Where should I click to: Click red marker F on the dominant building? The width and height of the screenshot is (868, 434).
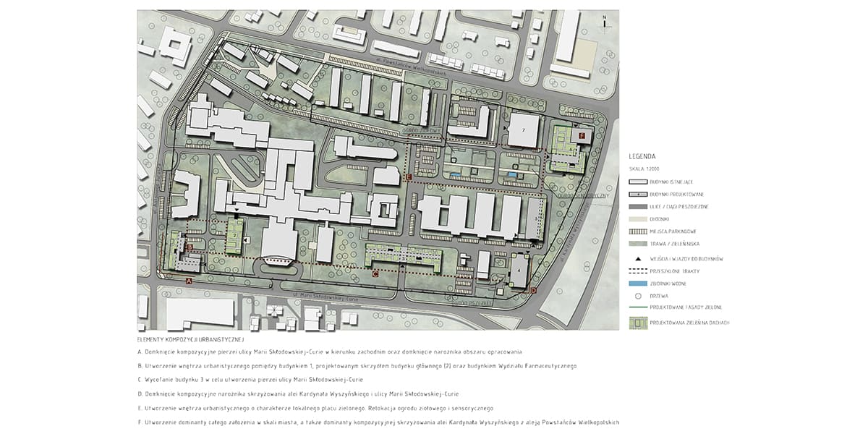point(581,135)
